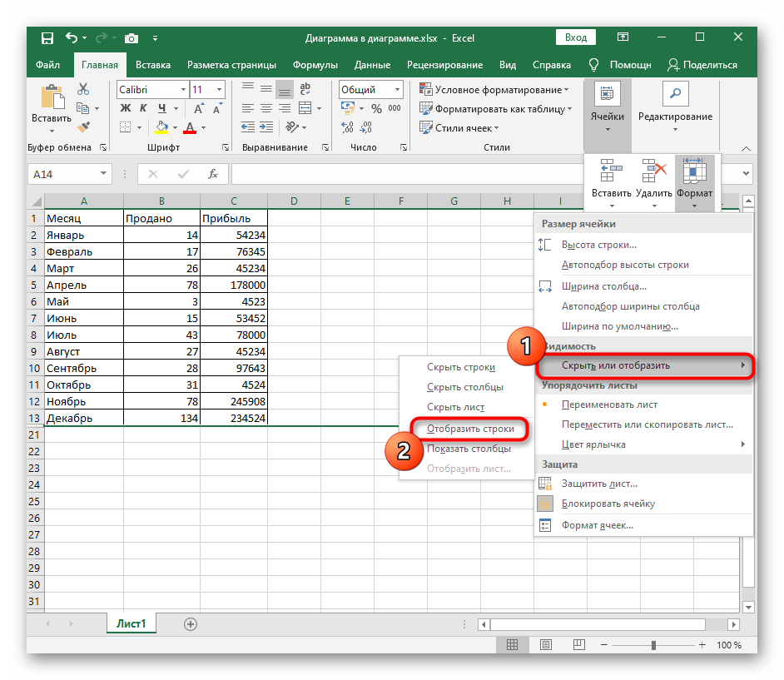The image size is (784, 680).
Task: Apply the percent number style
Action: 376,109
